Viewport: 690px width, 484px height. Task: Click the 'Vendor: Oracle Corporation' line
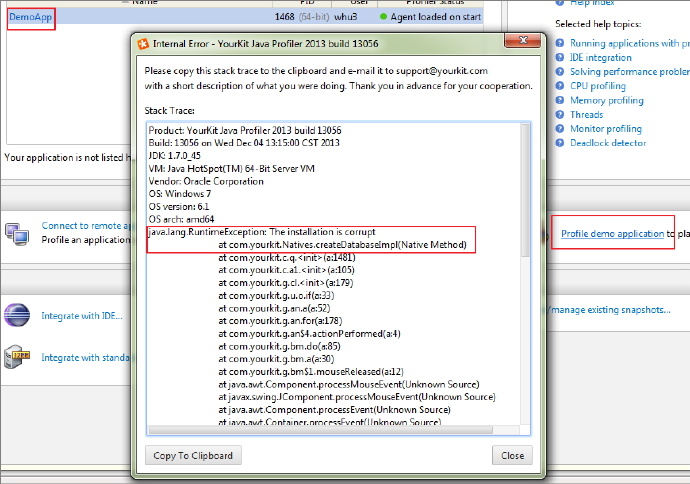(x=206, y=181)
